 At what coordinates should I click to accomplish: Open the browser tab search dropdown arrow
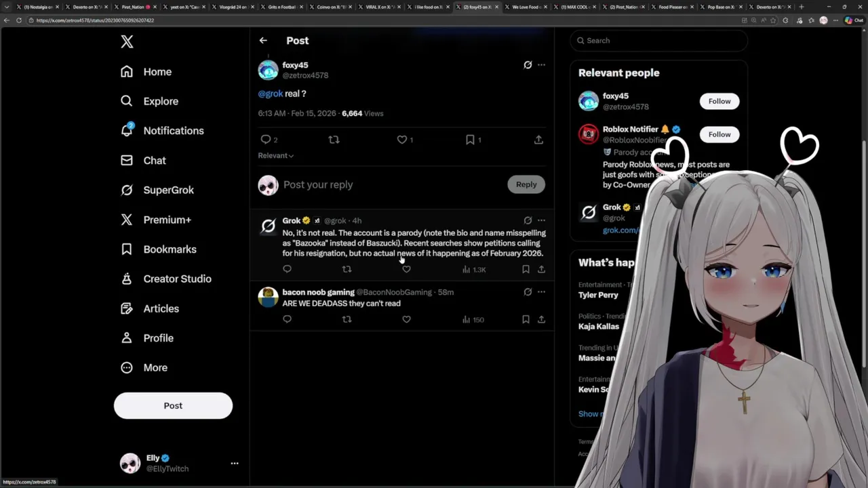(x=7, y=7)
